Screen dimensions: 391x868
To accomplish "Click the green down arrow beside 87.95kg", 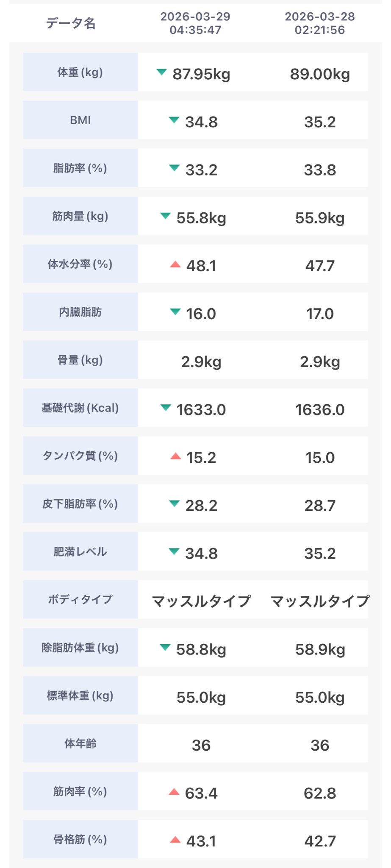I will coord(161,72).
